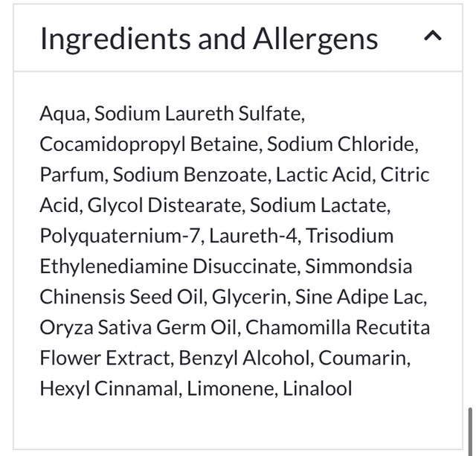Click the Ingredients and Allergens heading

[209, 39]
